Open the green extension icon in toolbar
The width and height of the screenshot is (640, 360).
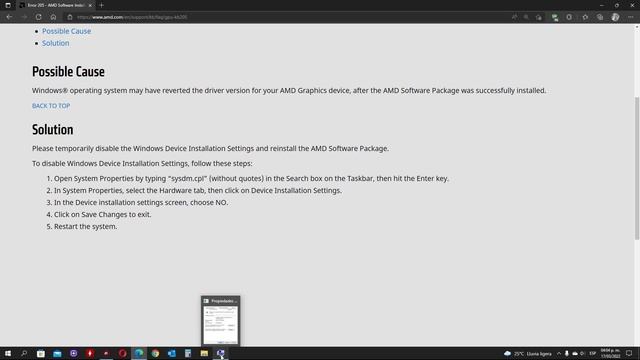[x=555, y=17]
